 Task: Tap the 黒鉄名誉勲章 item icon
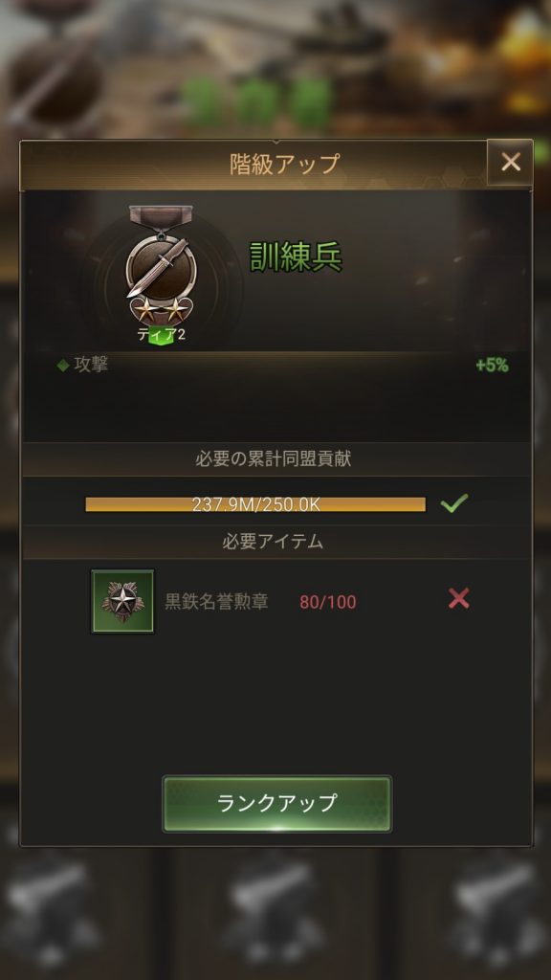[x=122, y=601]
